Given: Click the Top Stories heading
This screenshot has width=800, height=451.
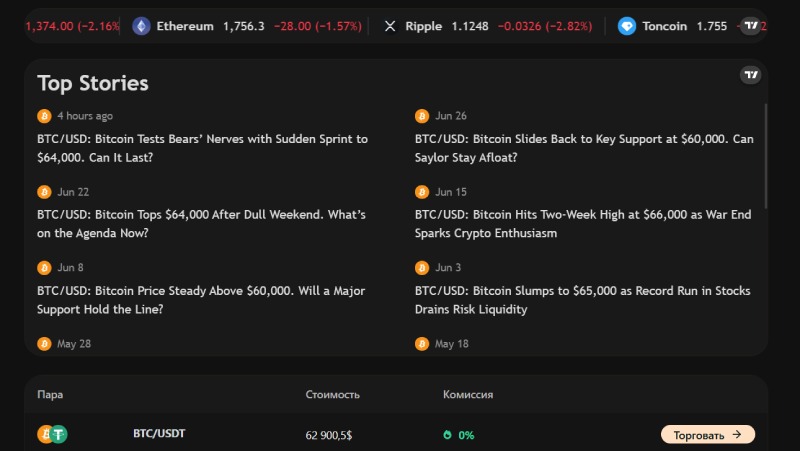Looking at the screenshot, I should tap(93, 83).
